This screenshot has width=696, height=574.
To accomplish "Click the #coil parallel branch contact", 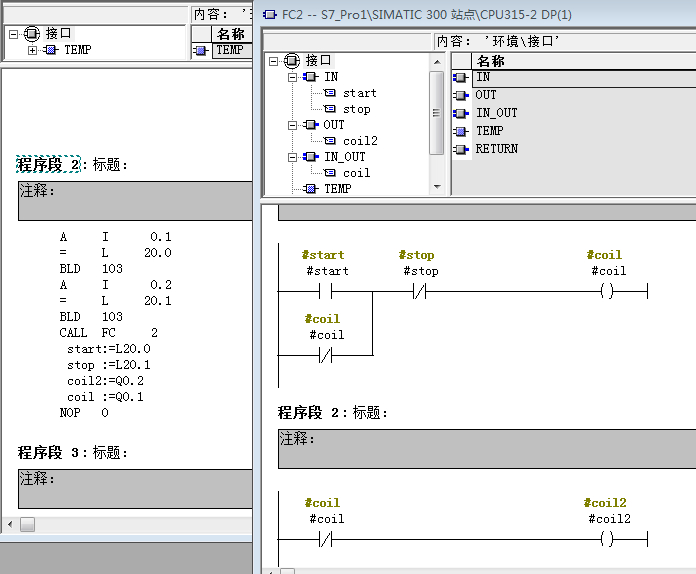I will coord(325,356).
